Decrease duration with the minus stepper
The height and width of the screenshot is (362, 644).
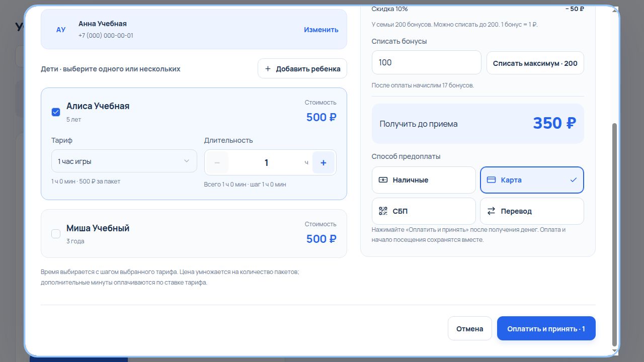pyautogui.click(x=217, y=162)
